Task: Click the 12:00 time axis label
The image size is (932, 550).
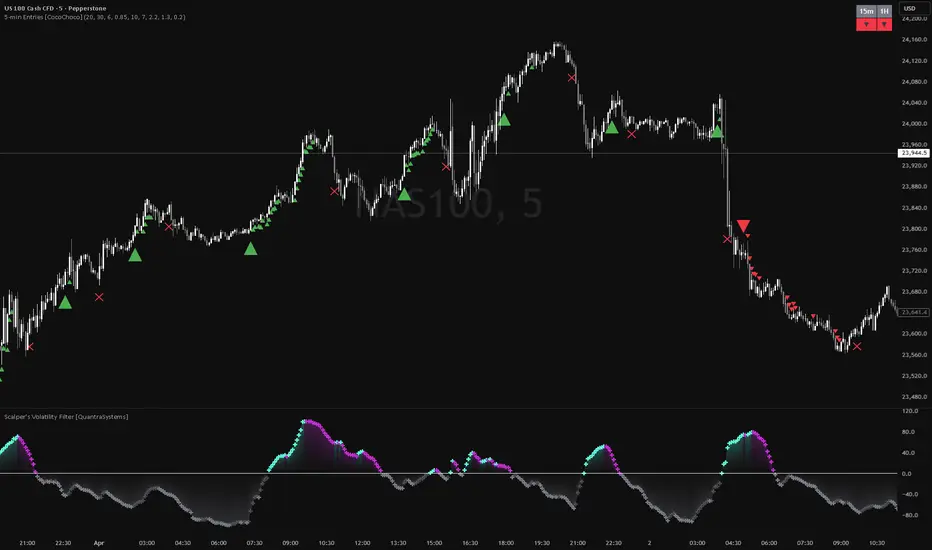Action: [362, 543]
